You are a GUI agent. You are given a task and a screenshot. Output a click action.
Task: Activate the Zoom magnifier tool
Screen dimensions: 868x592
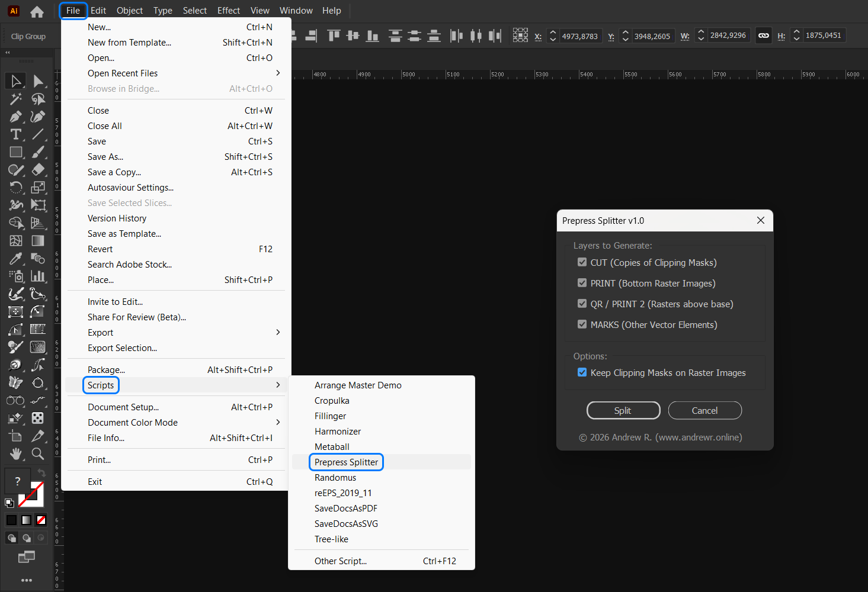(x=38, y=454)
